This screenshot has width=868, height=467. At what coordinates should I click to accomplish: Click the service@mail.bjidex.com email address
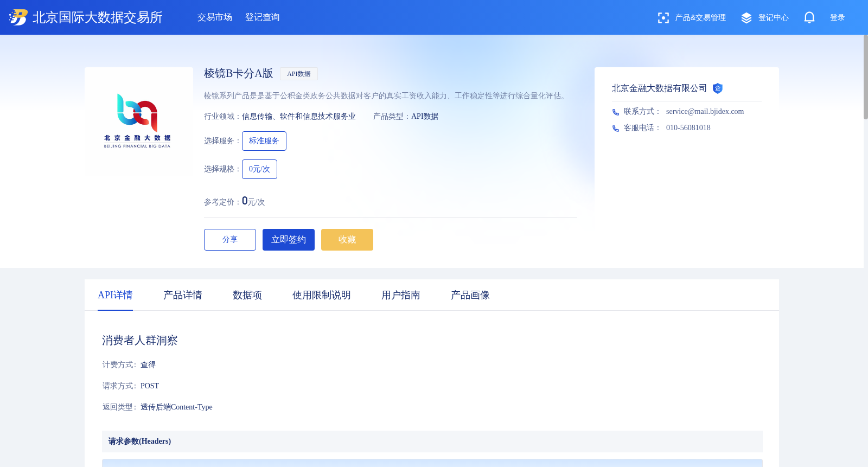pyautogui.click(x=705, y=112)
